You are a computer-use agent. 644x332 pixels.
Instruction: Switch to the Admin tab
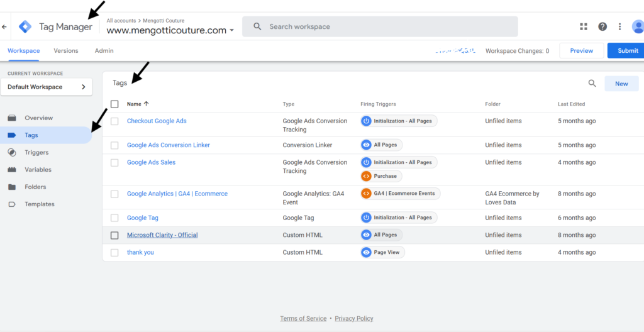click(104, 51)
